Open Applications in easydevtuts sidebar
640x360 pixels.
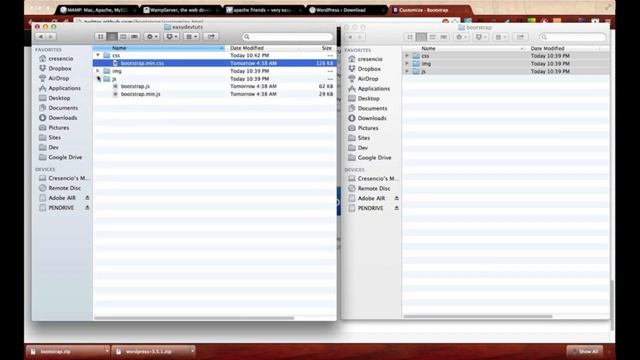[x=64, y=88]
